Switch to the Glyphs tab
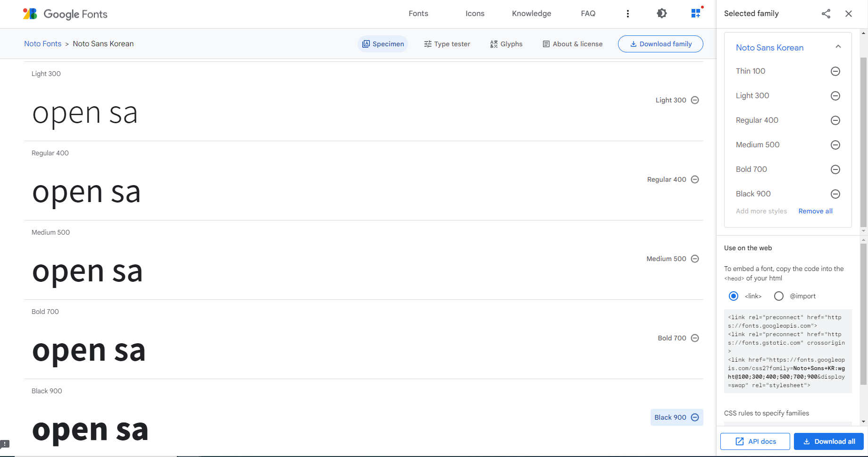 pyautogui.click(x=506, y=44)
